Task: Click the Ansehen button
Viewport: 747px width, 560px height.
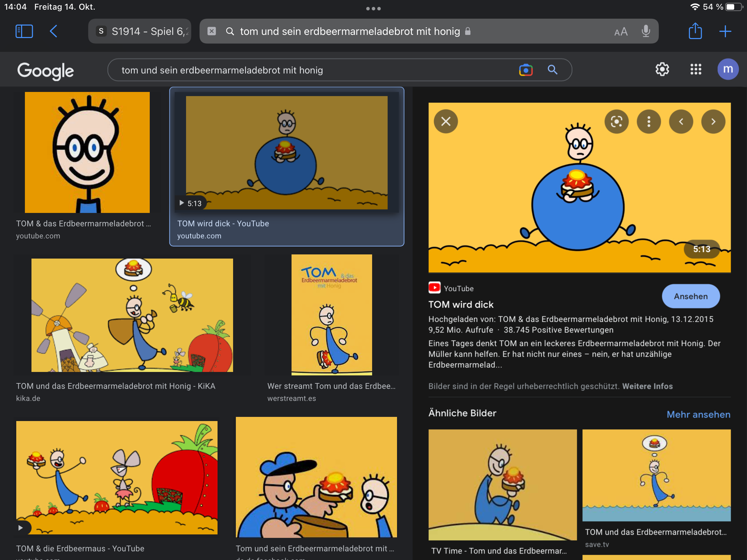Action: [x=691, y=296]
